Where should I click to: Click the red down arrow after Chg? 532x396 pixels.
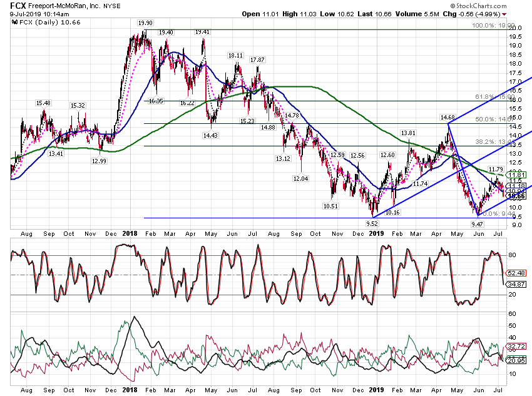504,14
